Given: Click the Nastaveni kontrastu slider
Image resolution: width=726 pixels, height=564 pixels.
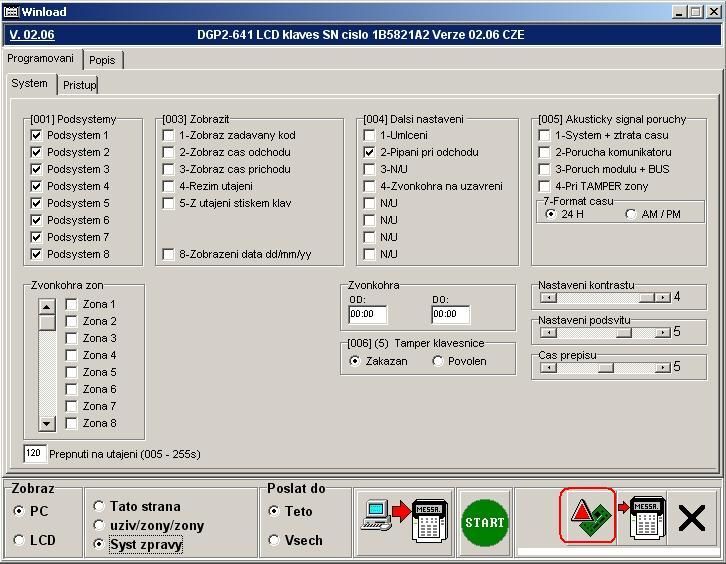Looking at the screenshot, I should tap(604, 297).
